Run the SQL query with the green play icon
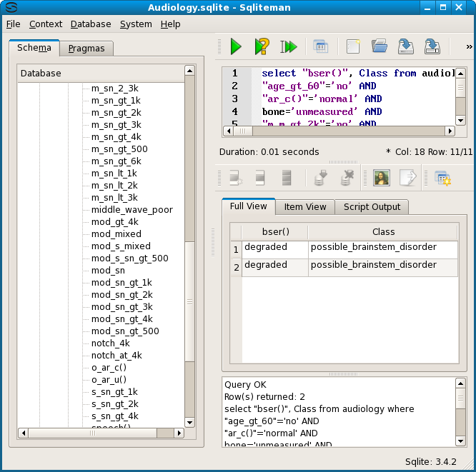The width and height of the screenshot is (476, 472). [235, 47]
